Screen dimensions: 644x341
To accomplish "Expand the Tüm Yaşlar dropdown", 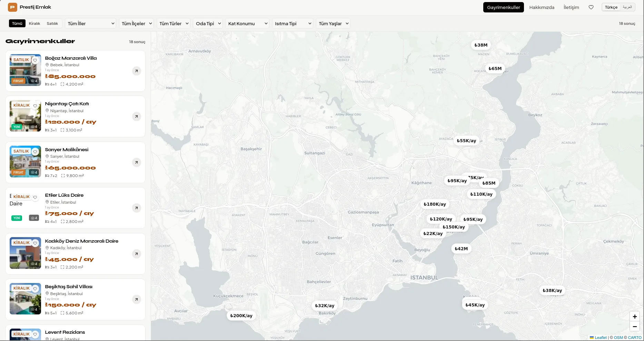I will coord(333,23).
